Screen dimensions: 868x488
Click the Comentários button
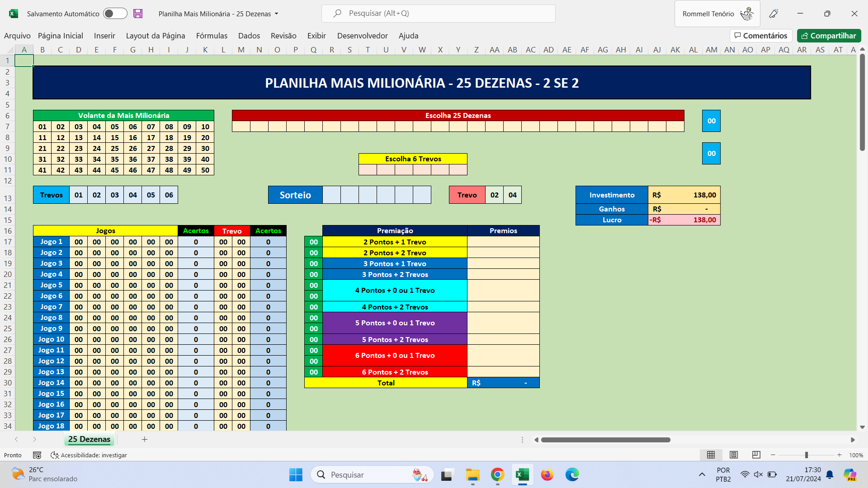click(x=761, y=36)
